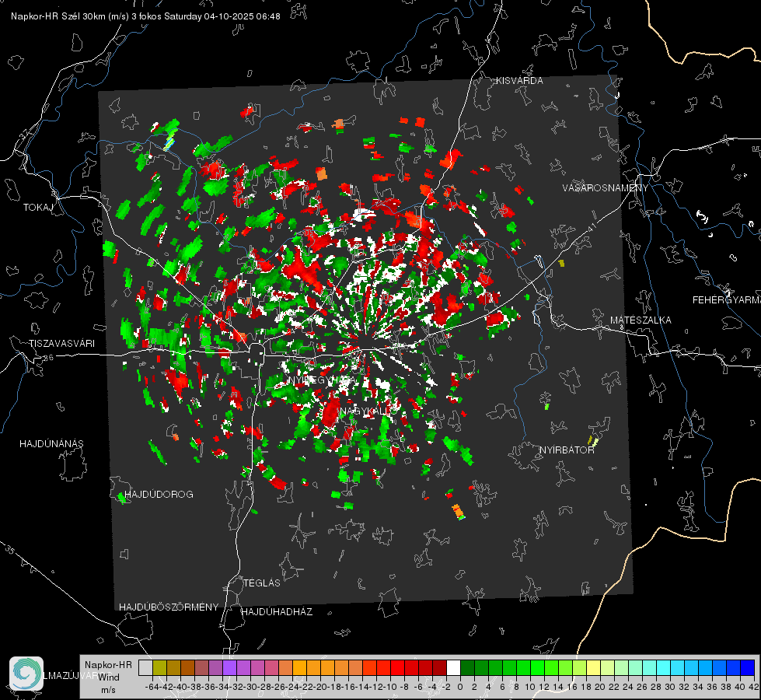Click the road number 35 label
The width and height of the screenshot is (761, 700).
tap(10, 550)
